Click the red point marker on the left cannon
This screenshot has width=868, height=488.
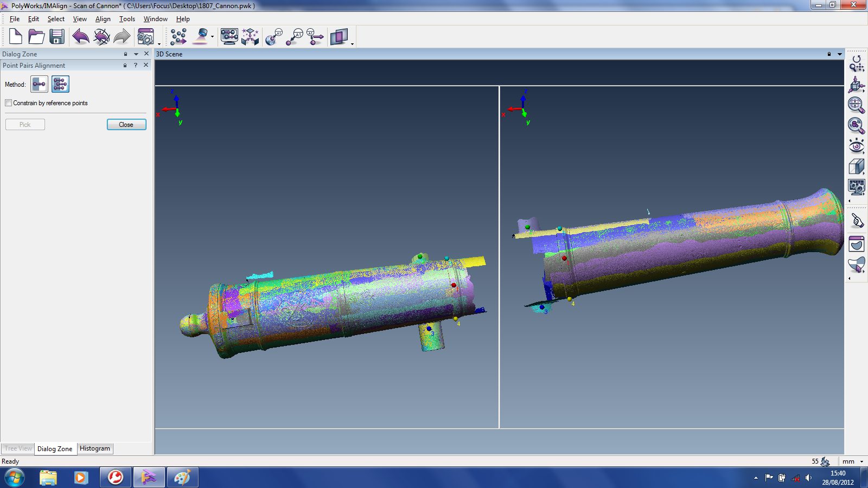coord(454,285)
